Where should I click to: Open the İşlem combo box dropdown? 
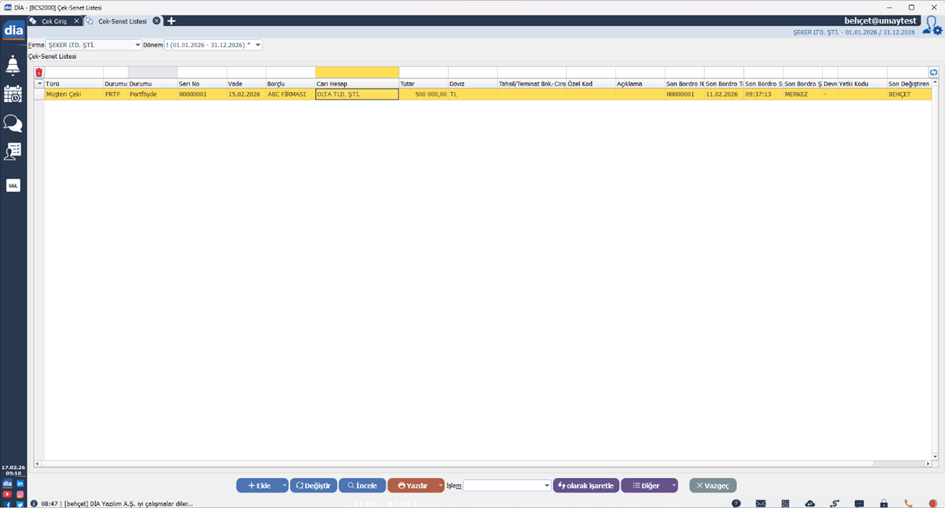click(x=546, y=486)
